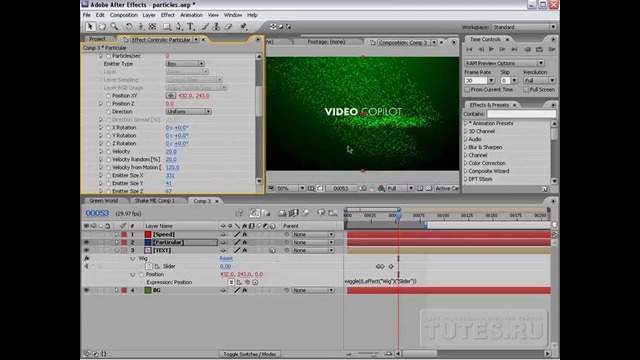This screenshot has height=360, width=640.
Task: Expand the Color Correction effects category
Action: pos(466,163)
